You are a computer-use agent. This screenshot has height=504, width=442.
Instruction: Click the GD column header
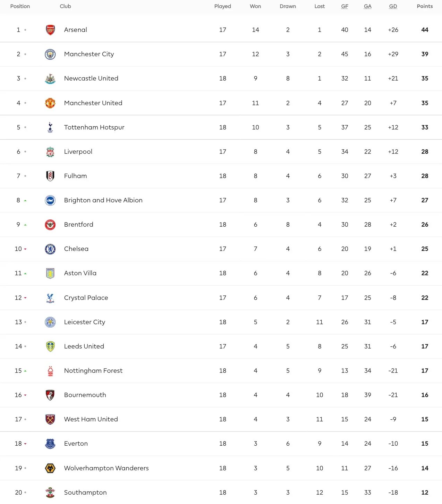click(x=393, y=6)
